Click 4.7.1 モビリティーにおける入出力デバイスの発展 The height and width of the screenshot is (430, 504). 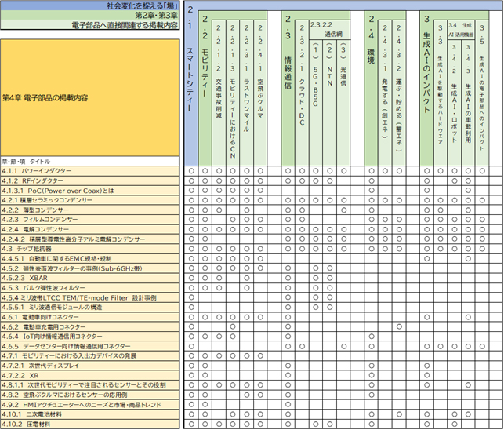[89, 356]
